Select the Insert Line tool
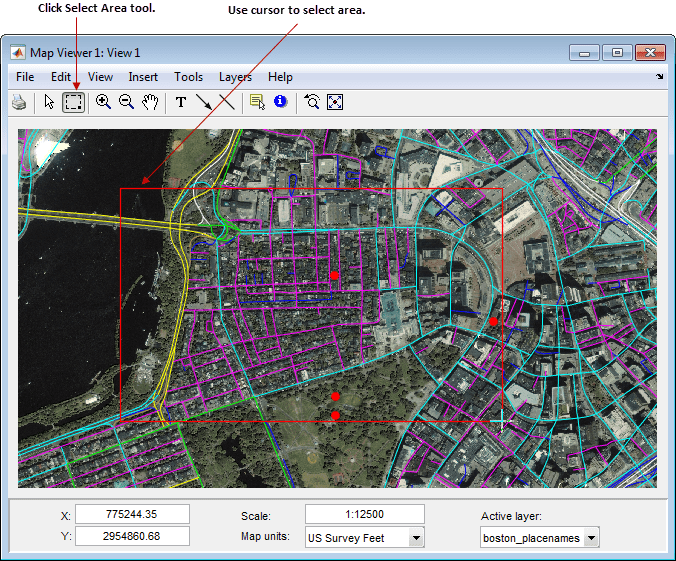 [x=227, y=102]
